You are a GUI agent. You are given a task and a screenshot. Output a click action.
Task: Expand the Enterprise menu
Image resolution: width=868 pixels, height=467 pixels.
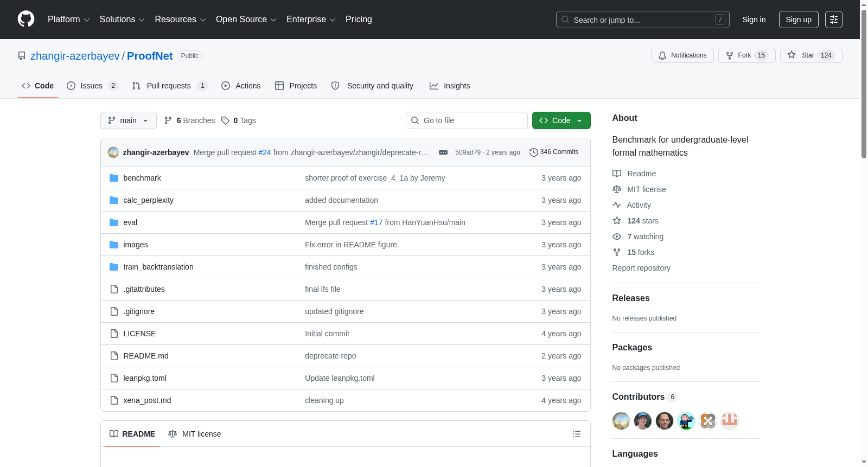[311, 20]
